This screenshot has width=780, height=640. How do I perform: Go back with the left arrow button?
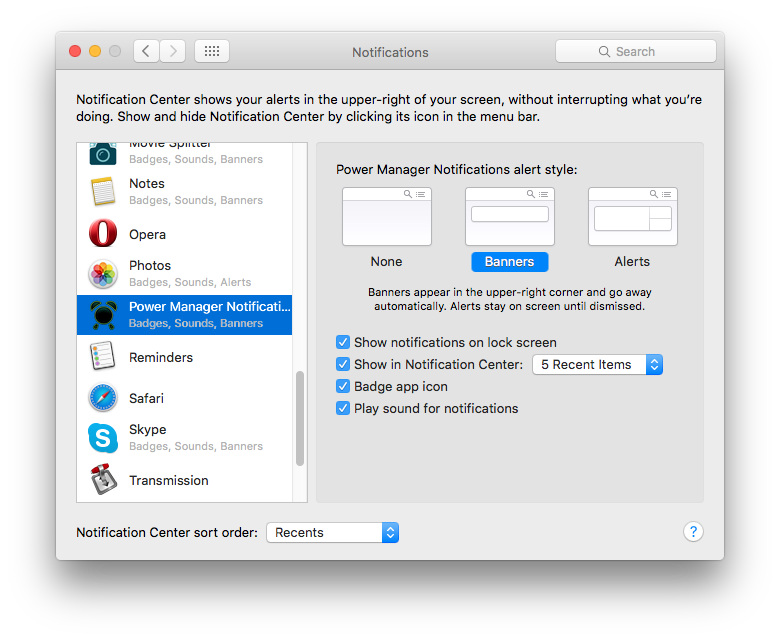coord(146,51)
